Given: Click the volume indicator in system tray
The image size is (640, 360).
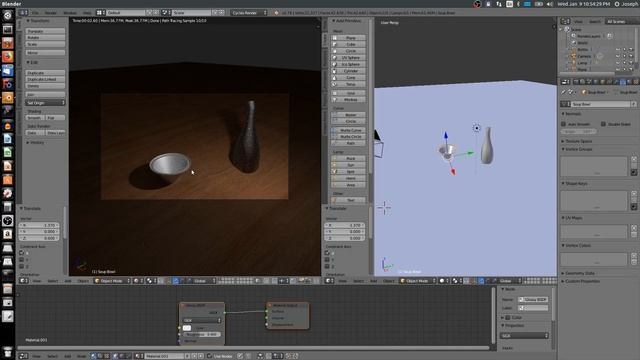Looking at the screenshot, I should pos(550,4).
